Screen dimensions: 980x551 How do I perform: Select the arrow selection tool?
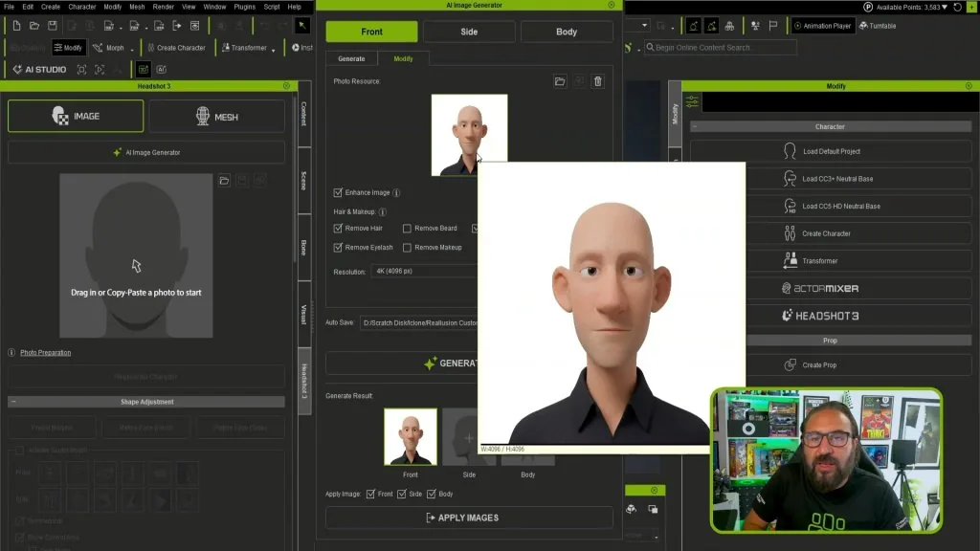click(x=301, y=26)
